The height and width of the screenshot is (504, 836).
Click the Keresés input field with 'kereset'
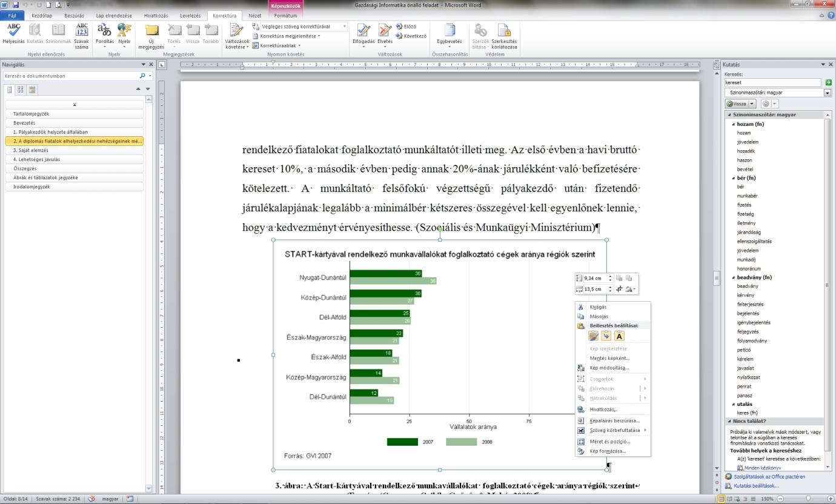pos(773,82)
